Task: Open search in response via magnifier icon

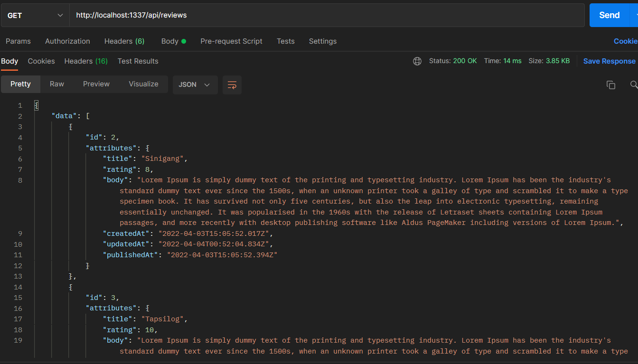Action: click(634, 84)
